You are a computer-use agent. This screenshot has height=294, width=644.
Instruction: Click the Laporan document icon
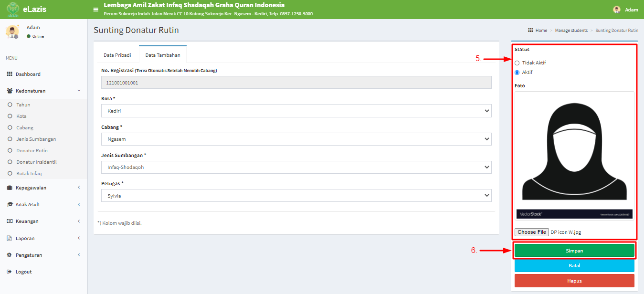coord(10,238)
